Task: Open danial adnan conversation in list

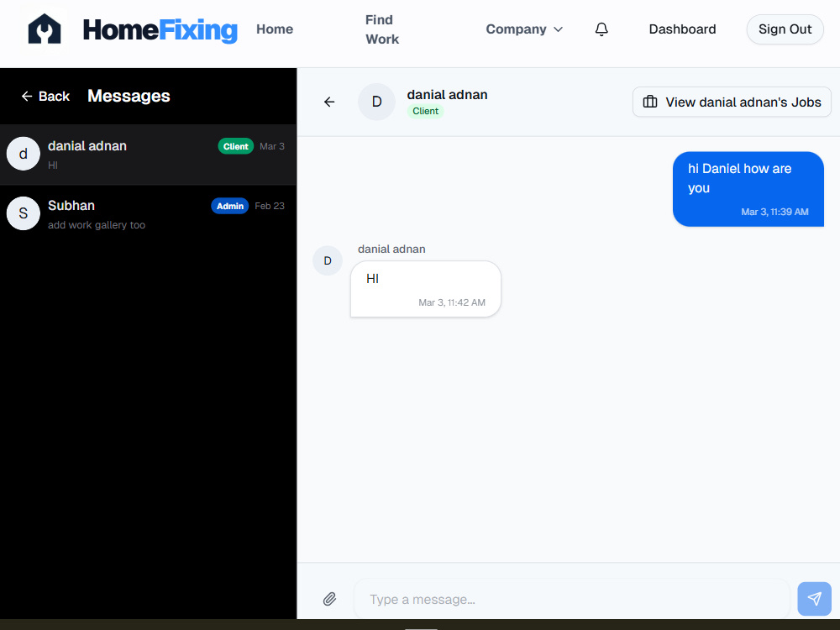Action: click(148, 155)
